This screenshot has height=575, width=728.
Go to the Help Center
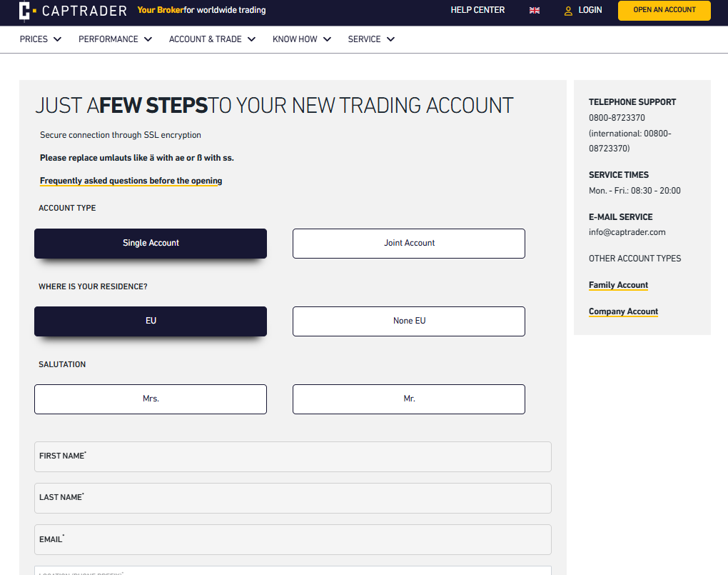pos(477,10)
